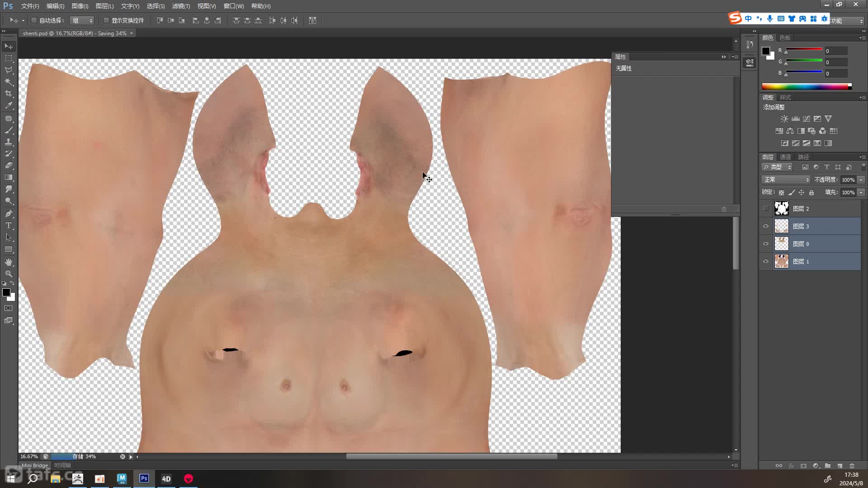The height and width of the screenshot is (488, 868).
Task: Toggle Quick Mask mode
Action: click(9, 308)
